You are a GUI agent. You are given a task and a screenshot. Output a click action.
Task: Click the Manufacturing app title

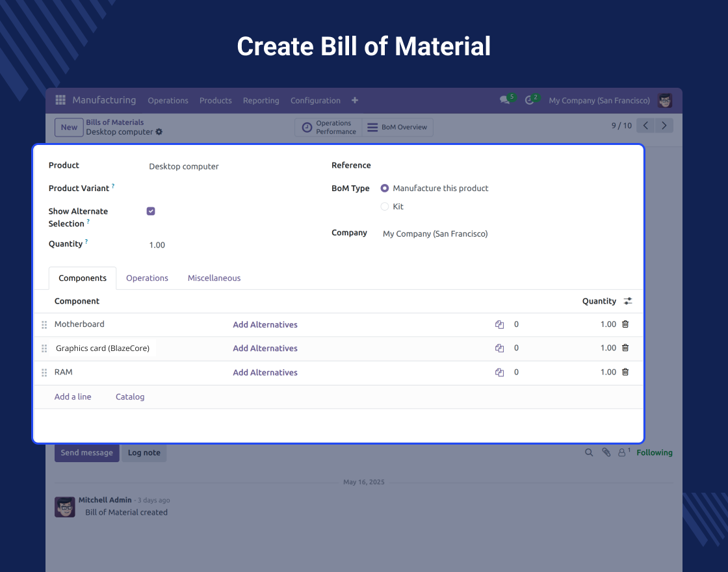[104, 100]
